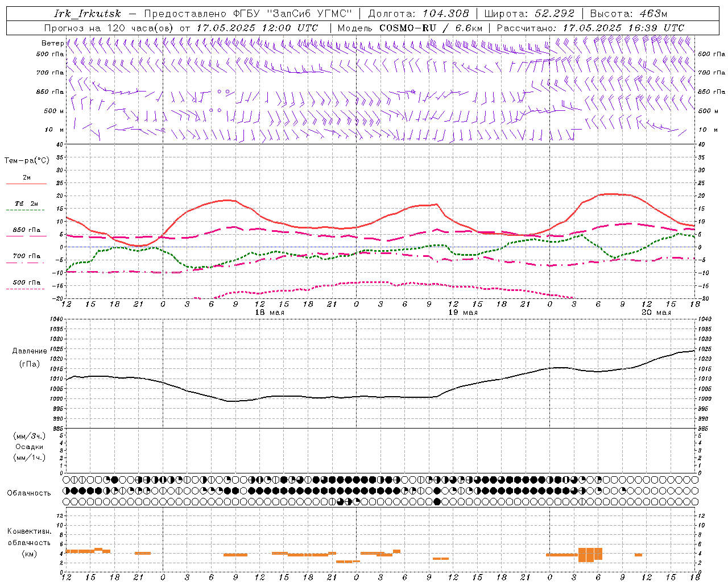Click the 20 мая date label
The height and width of the screenshot is (582, 728).
click(x=656, y=313)
